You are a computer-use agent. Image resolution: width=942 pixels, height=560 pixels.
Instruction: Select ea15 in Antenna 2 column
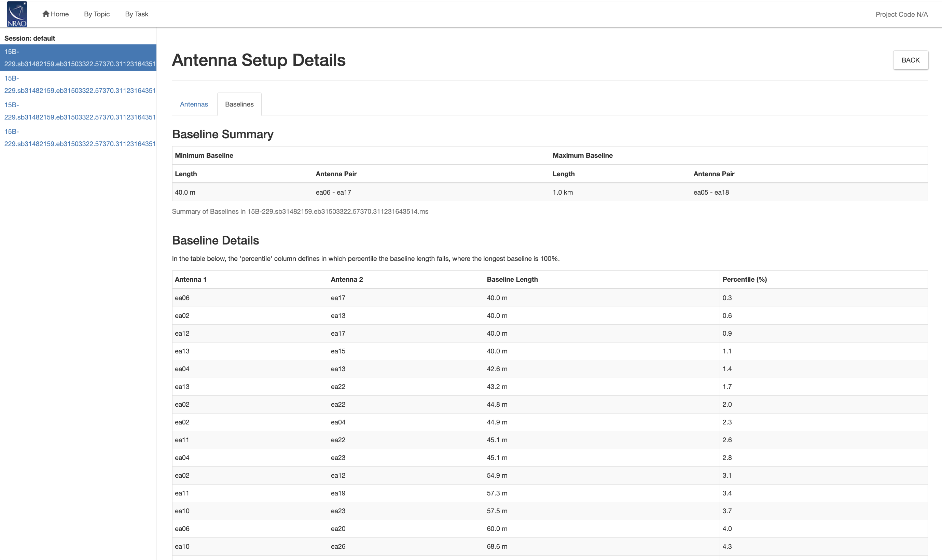point(406,351)
